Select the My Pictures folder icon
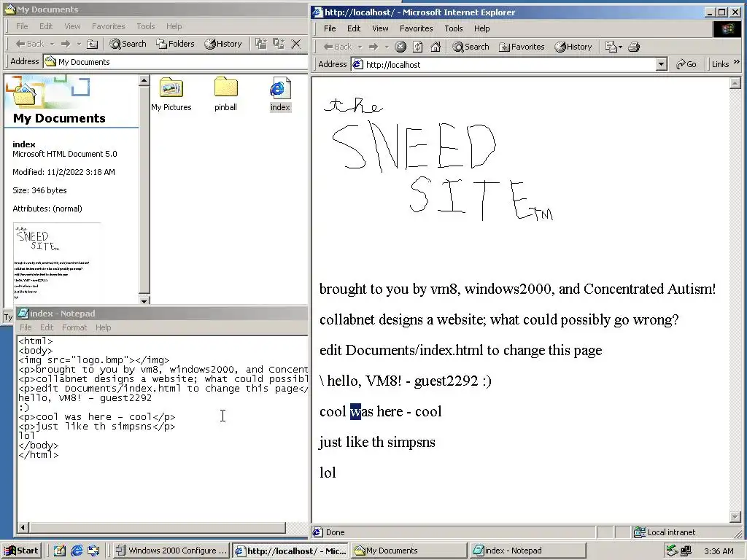The width and height of the screenshot is (747, 560). (171, 94)
